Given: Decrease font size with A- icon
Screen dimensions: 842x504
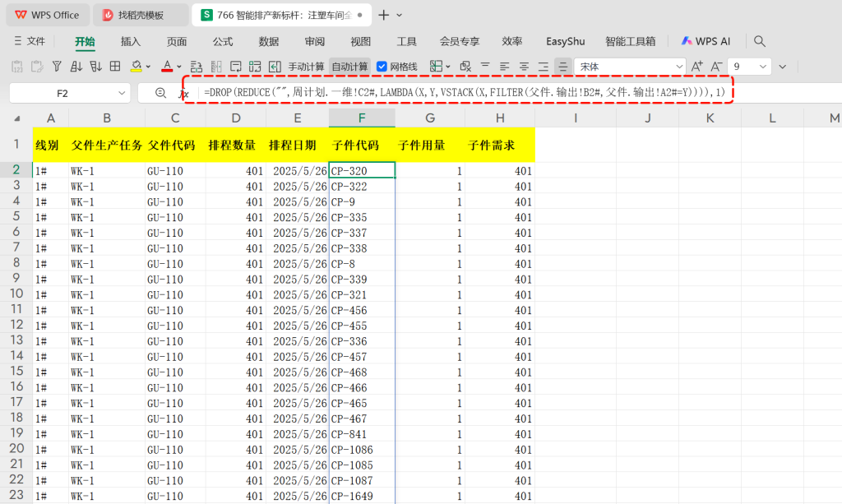Looking at the screenshot, I should tap(716, 67).
